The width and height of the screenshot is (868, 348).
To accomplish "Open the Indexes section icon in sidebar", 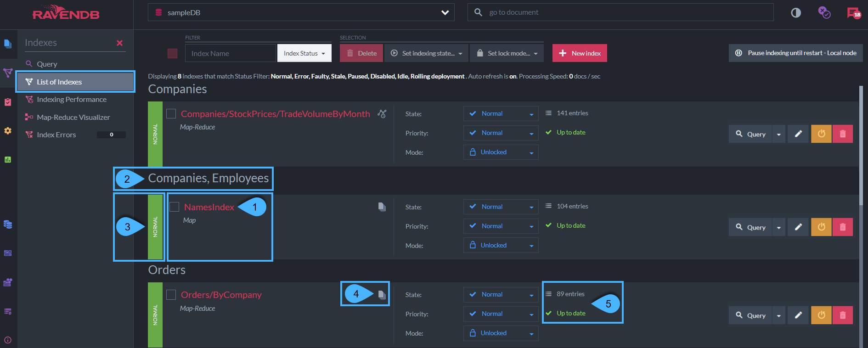I will click(8, 73).
